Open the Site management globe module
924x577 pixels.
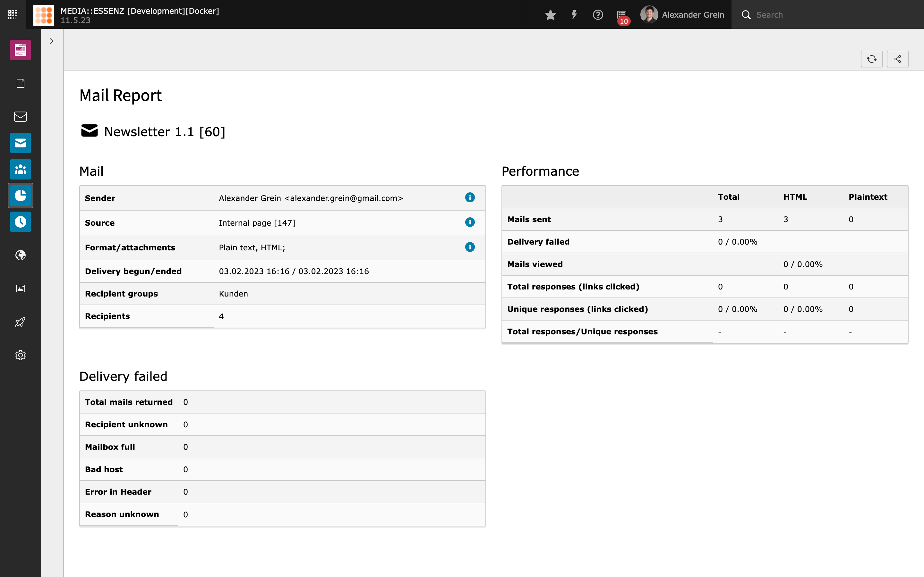pyautogui.click(x=20, y=255)
